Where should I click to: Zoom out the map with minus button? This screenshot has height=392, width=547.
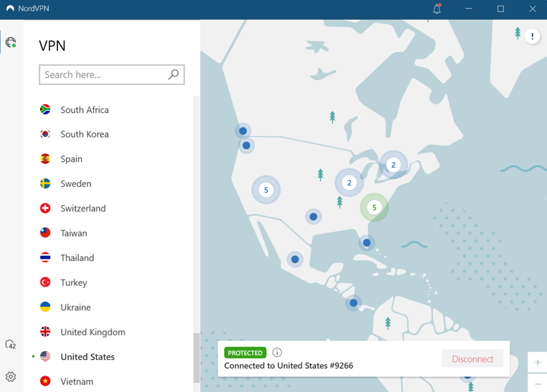(537, 384)
